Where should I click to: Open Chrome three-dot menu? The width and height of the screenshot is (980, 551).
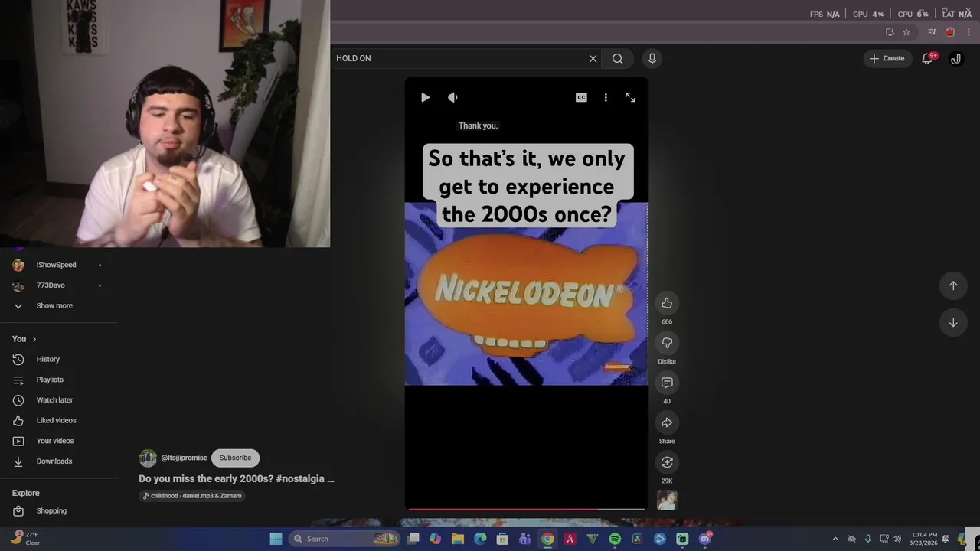pyautogui.click(x=969, y=32)
